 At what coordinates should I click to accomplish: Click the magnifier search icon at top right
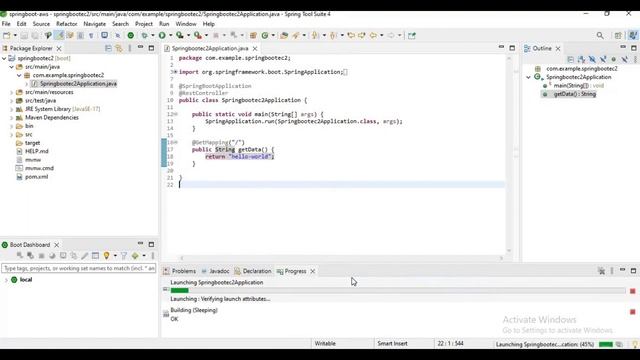(x=600, y=36)
